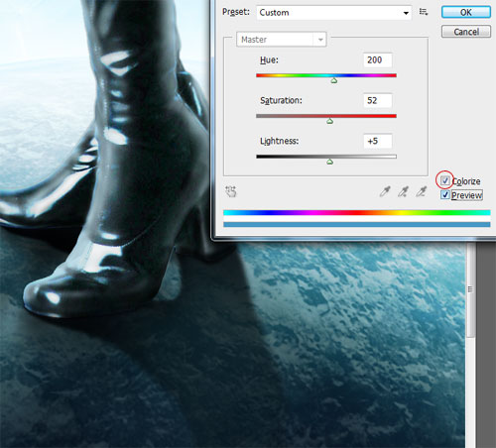This screenshot has height=448, width=496.
Task: Open the Preset dropdown showing Custom
Action: (334, 13)
